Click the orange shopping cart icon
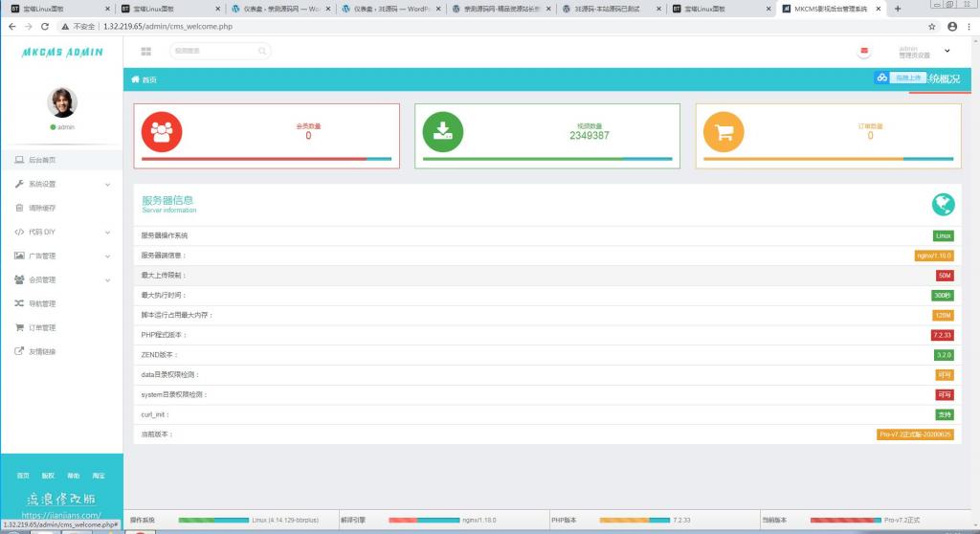 tap(724, 132)
